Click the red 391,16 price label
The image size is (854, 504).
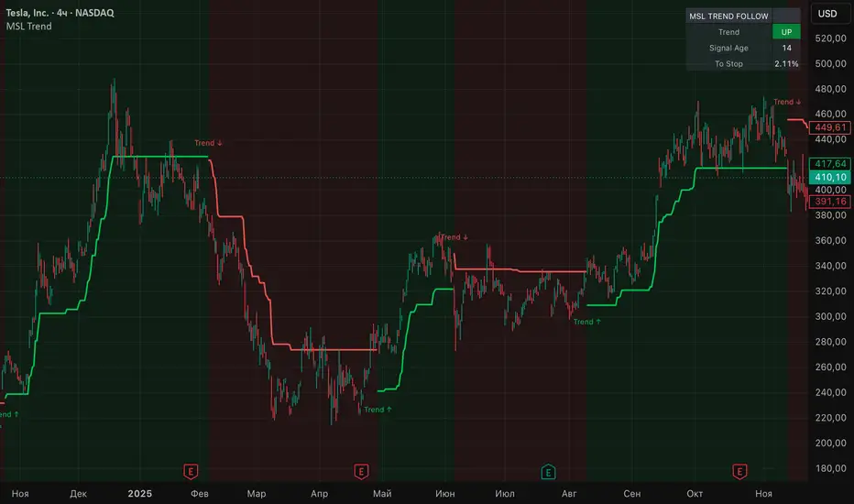click(830, 202)
